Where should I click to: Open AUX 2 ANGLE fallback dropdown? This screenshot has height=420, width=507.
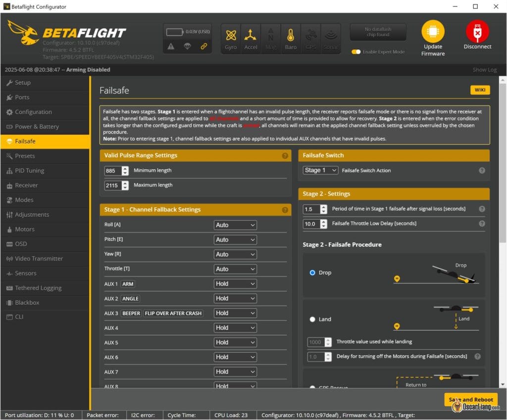click(235, 298)
